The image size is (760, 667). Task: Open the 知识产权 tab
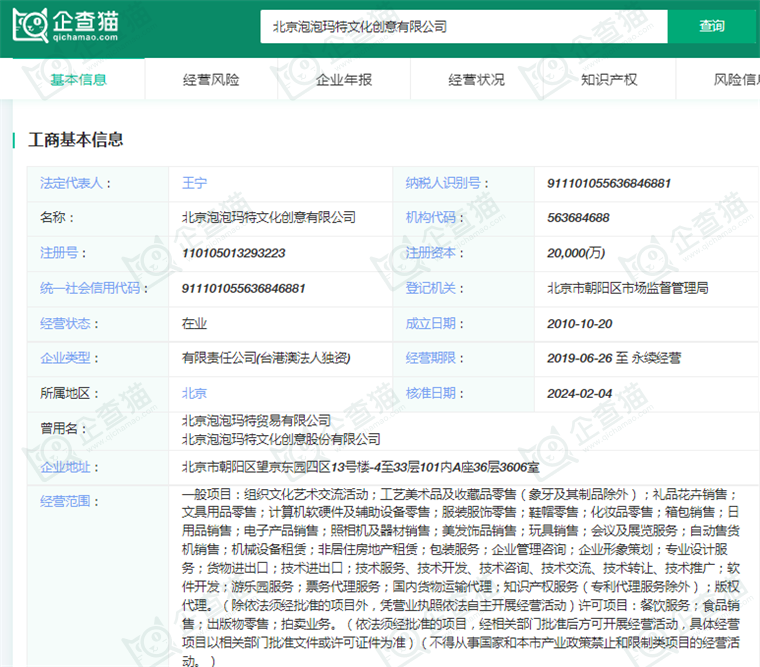(609, 79)
